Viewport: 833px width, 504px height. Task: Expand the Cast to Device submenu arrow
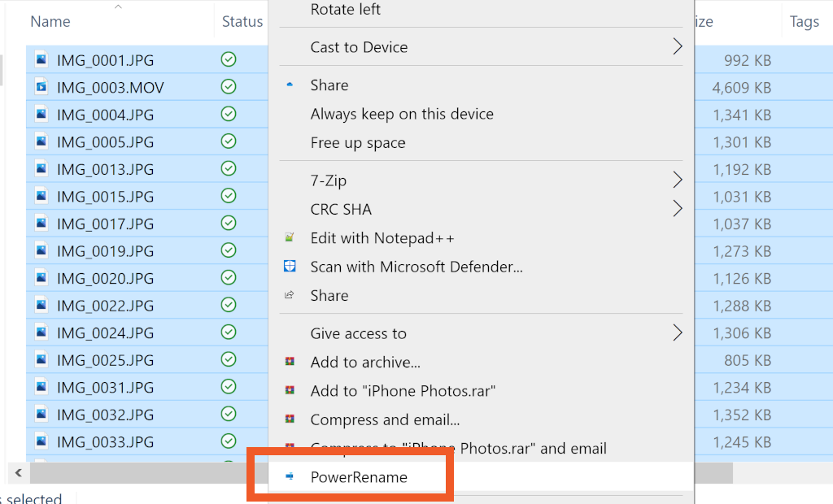point(677,47)
